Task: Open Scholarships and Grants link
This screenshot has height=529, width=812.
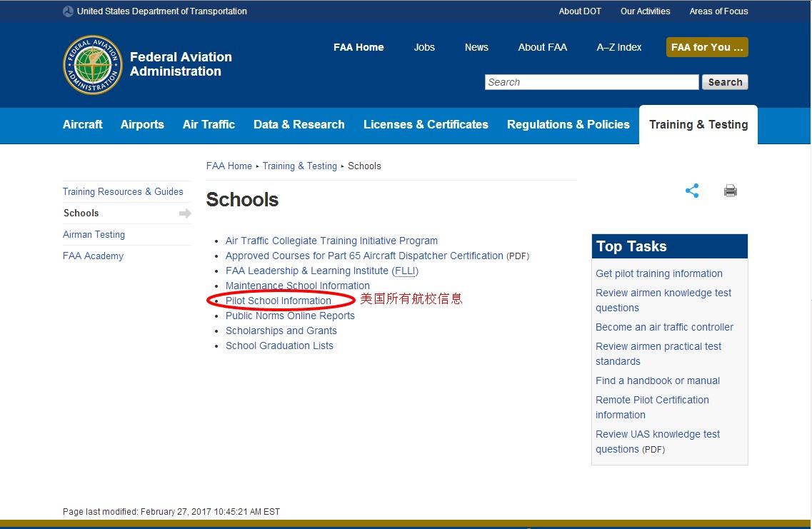Action: pyautogui.click(x=281, y=331)
